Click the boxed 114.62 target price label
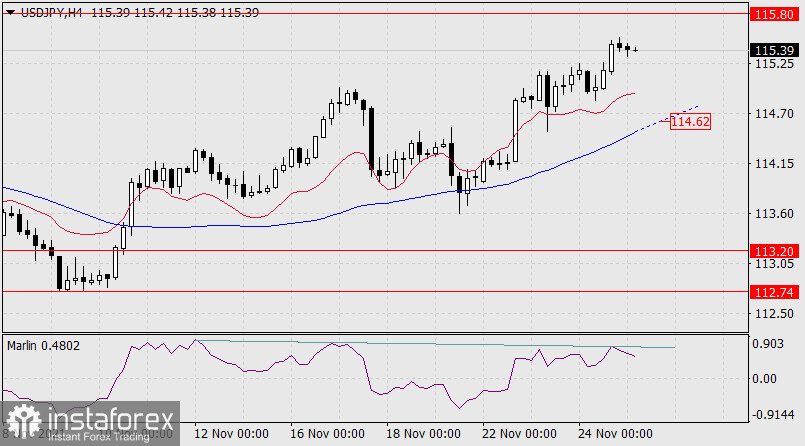 tap(690, 121)
